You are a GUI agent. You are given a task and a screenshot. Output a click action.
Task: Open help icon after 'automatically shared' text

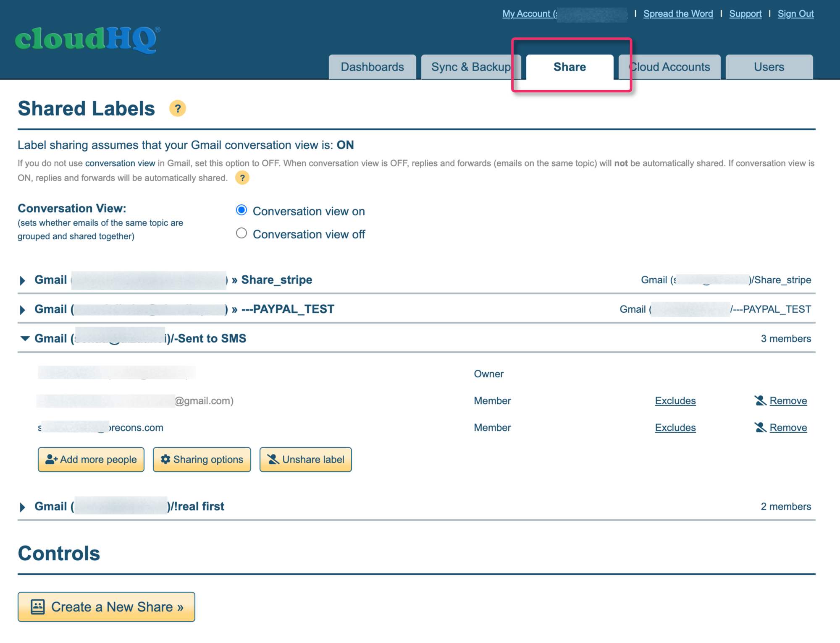click(242, 178)
